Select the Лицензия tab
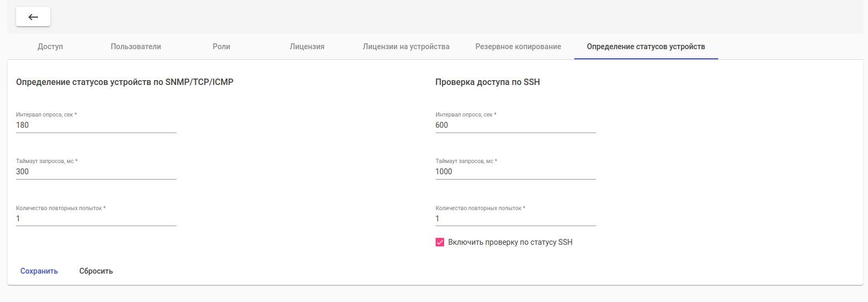 (307, 47)
